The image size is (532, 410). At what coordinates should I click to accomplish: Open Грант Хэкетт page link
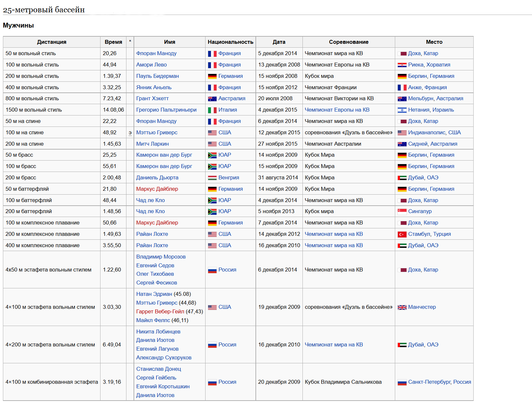click(152, 99)
